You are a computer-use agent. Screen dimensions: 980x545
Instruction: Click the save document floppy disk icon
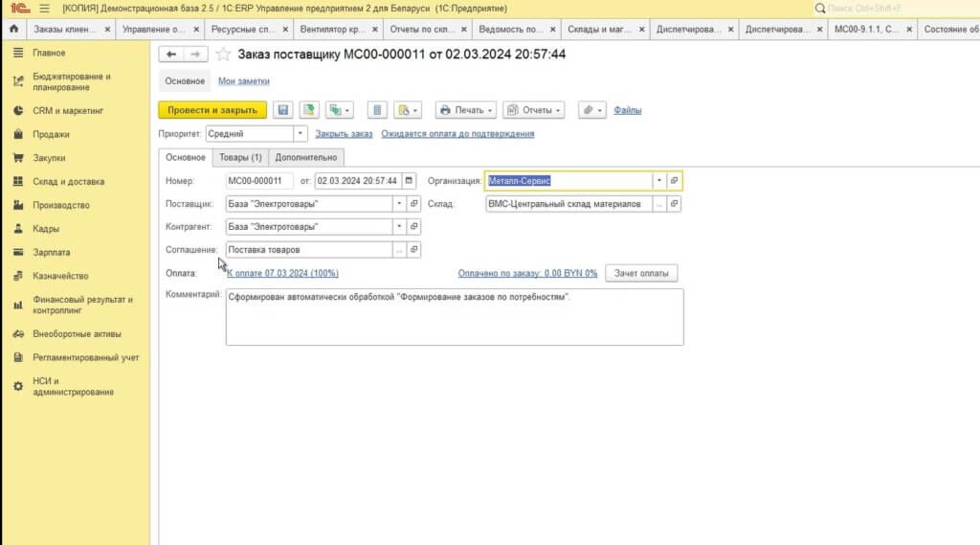point(282,110)
